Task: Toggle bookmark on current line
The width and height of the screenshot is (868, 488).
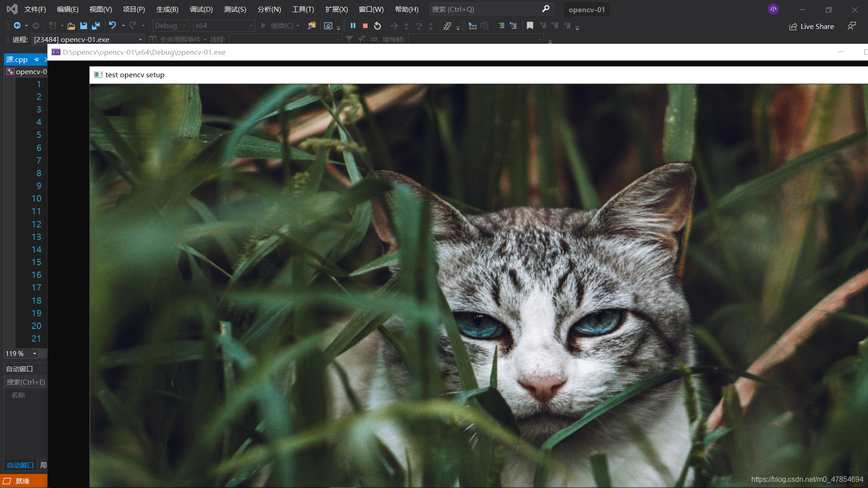Action: click(530, 26)
